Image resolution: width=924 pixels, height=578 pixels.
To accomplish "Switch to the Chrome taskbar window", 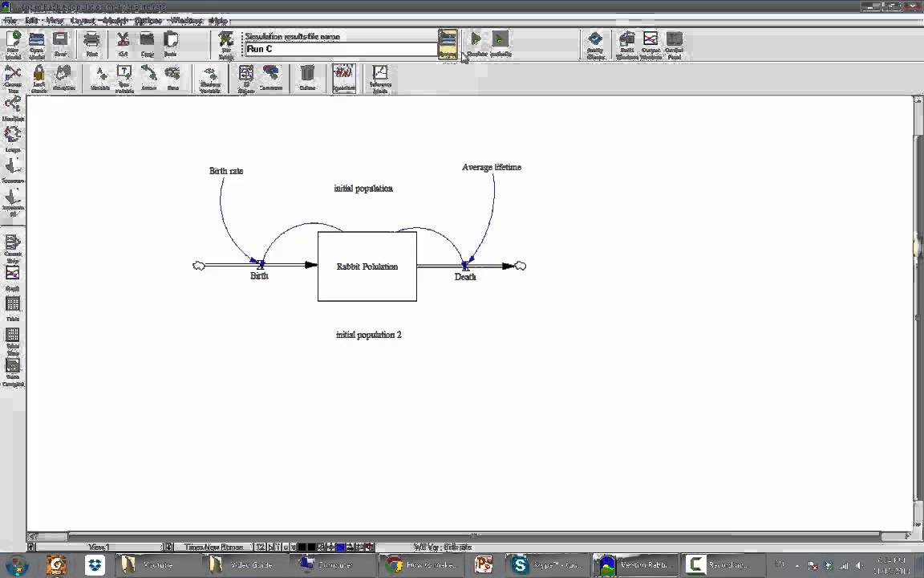I will coord(421,565).
